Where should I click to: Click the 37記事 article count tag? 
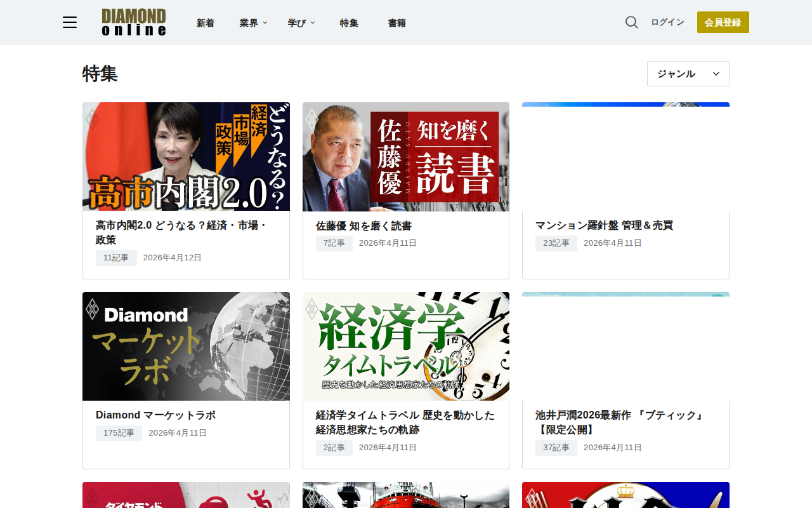click(x=556, y=448)
